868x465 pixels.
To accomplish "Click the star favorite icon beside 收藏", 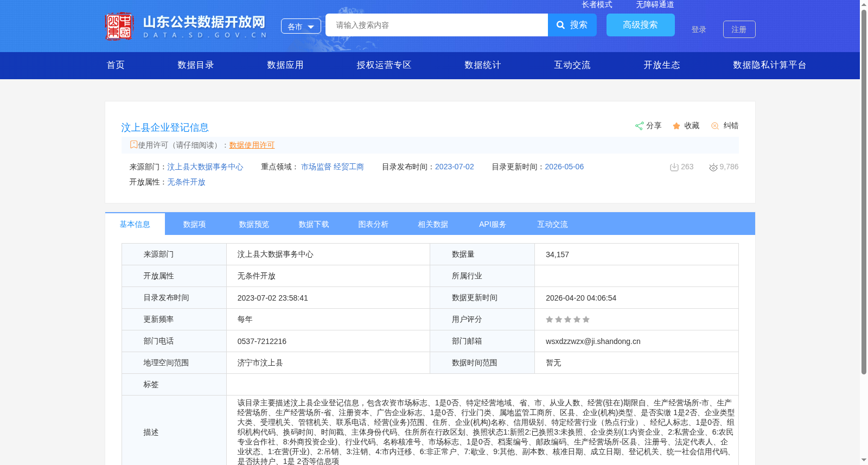I will pos(676,126).
